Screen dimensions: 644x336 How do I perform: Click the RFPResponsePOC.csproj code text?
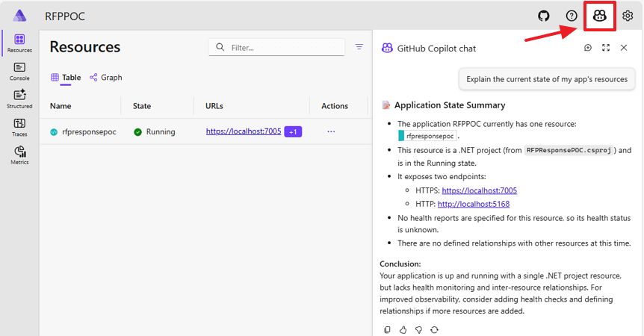pos(569,150)
